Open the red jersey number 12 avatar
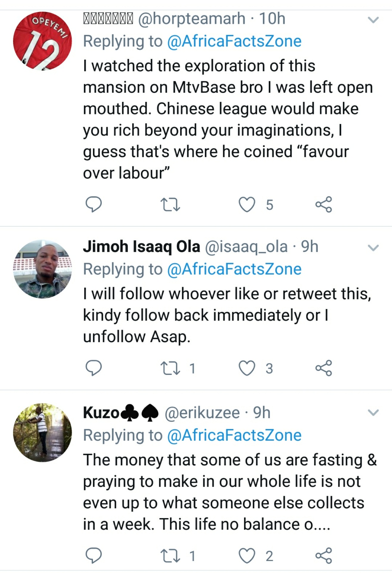The image size is (392, 573). [x=42, y=41]
